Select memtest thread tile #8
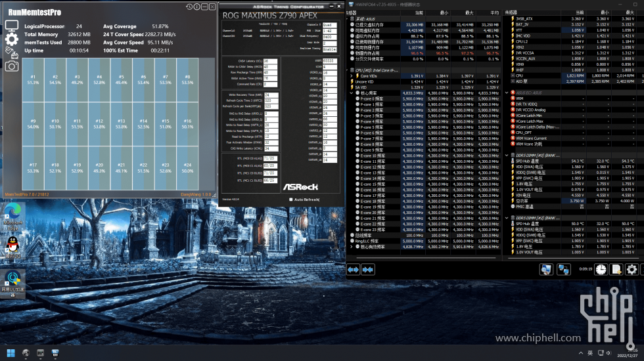The height and width of the screenshot is (361, 644). pyautogui.click(x=188, y=79)
